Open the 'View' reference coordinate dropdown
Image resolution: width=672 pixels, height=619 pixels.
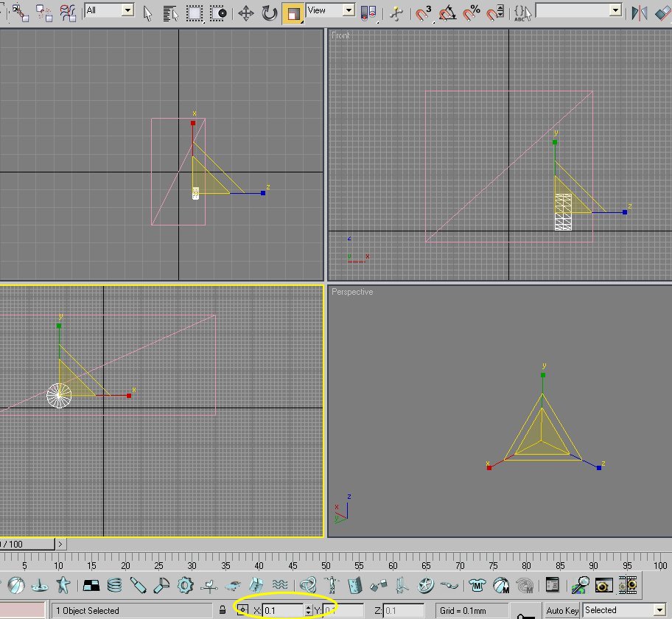point(348,10)
